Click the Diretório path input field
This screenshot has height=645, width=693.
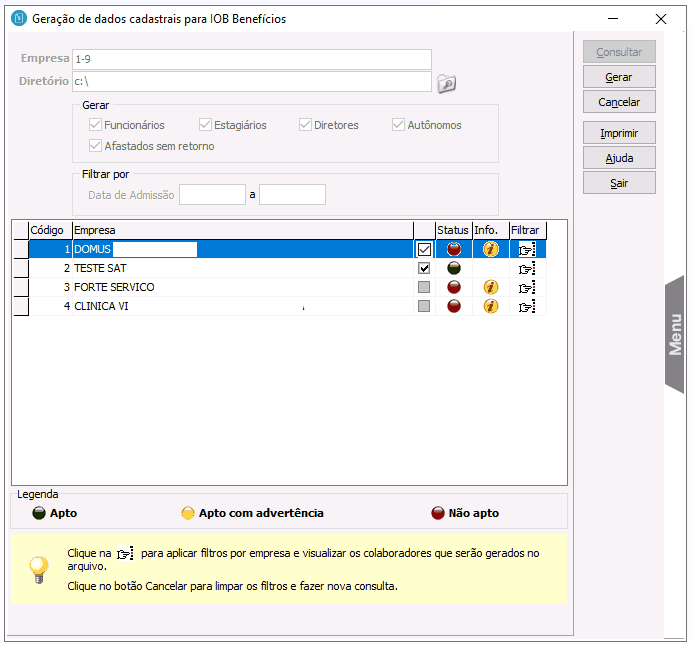[x=251, y=83]
